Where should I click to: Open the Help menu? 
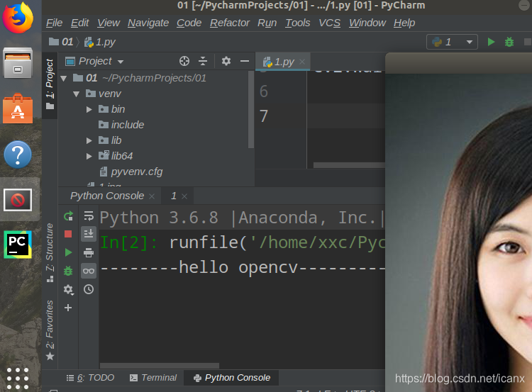tap(404, 23)
